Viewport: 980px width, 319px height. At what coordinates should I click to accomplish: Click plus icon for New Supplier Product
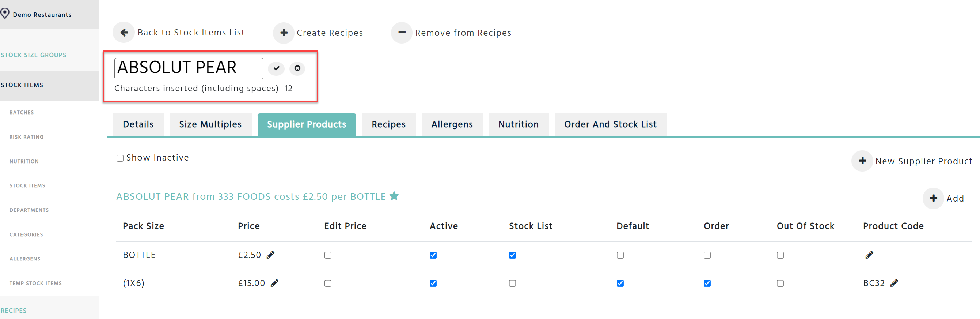click(862, 161)
